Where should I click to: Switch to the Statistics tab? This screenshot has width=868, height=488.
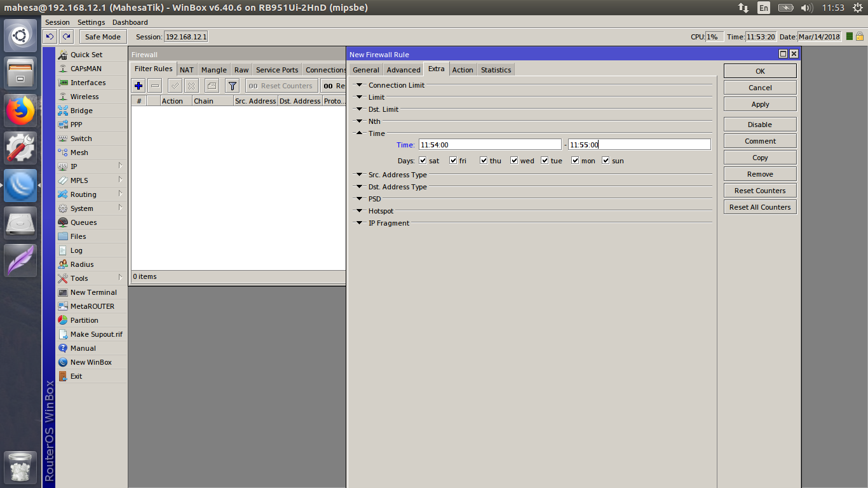[496, 70]
